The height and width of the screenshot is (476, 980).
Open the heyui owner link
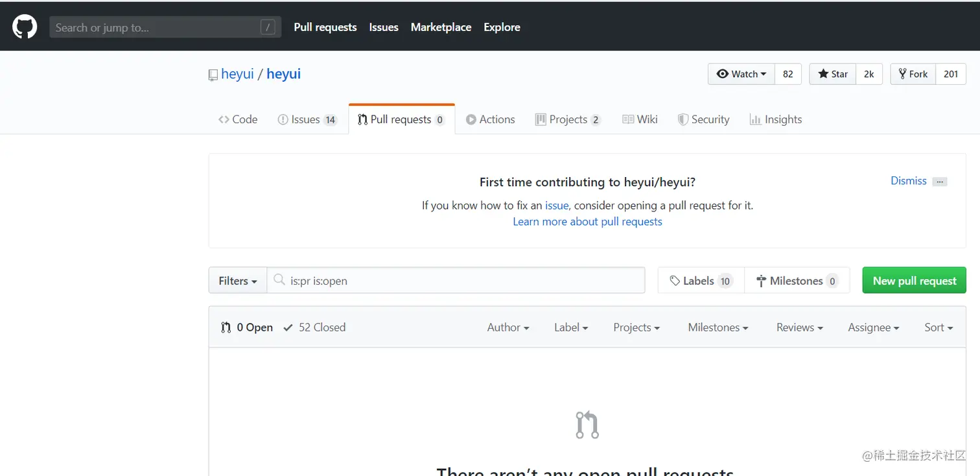(237, 74)
